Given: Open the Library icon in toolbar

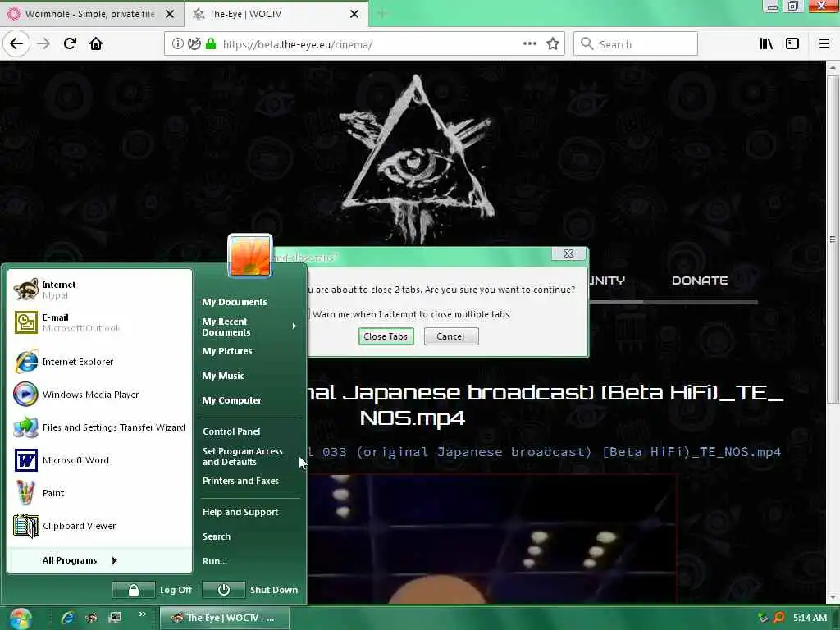Looking at the screenshot, I should [767, 44].
